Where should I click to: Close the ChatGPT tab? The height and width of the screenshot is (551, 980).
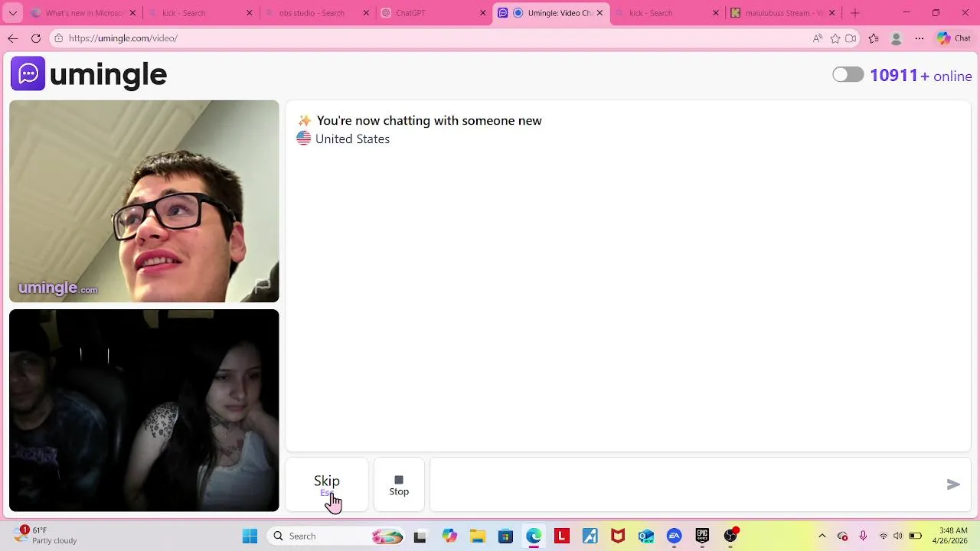tap(483, 13)
